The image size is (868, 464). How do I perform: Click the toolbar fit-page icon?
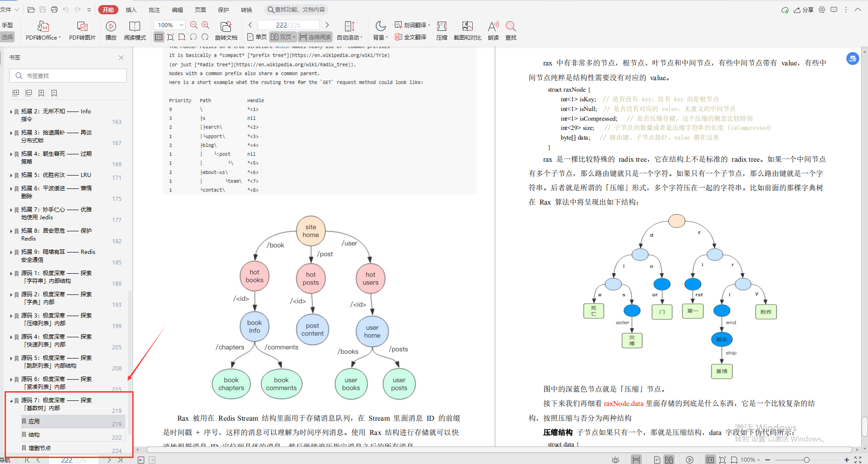tap(170, 37)
